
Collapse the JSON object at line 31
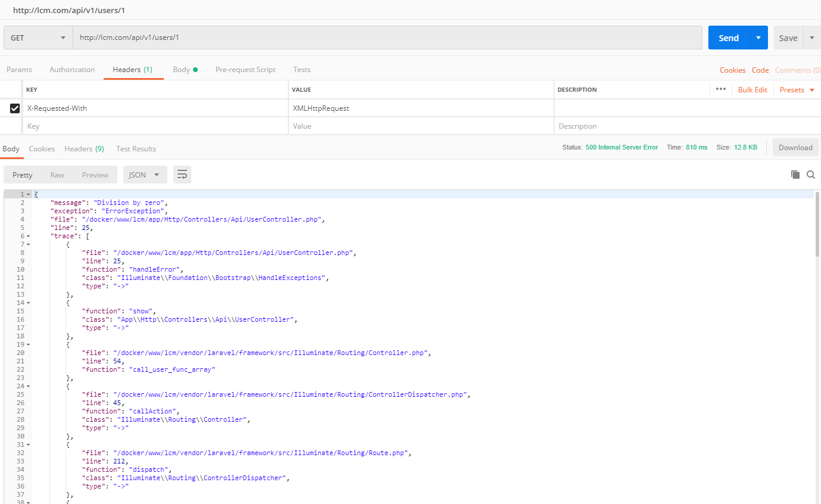point(28,444)
